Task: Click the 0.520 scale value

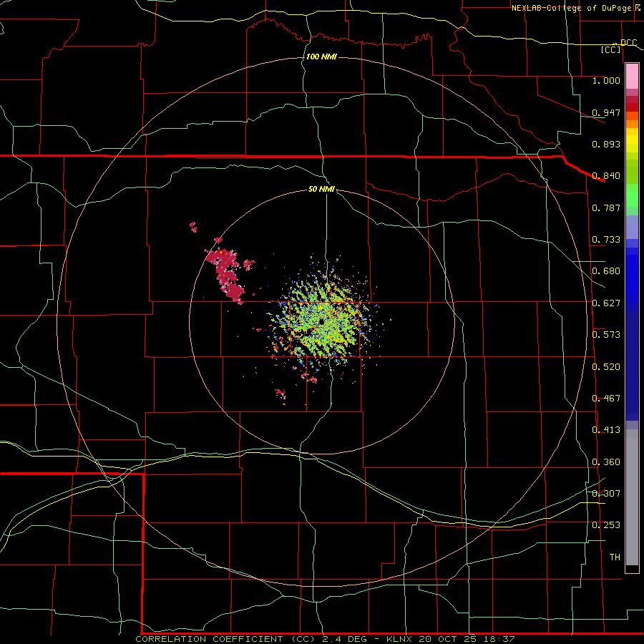Action: pyautogui.click(x=606, y=367)
